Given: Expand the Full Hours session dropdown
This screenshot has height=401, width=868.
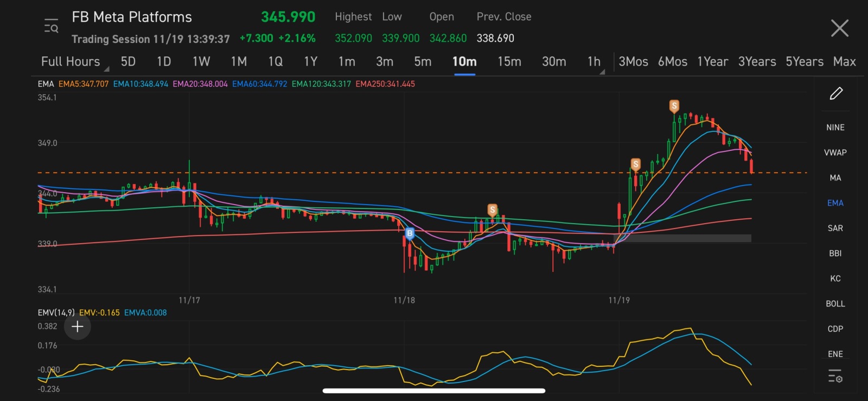Looking at the screenshot, I should 75,62.
